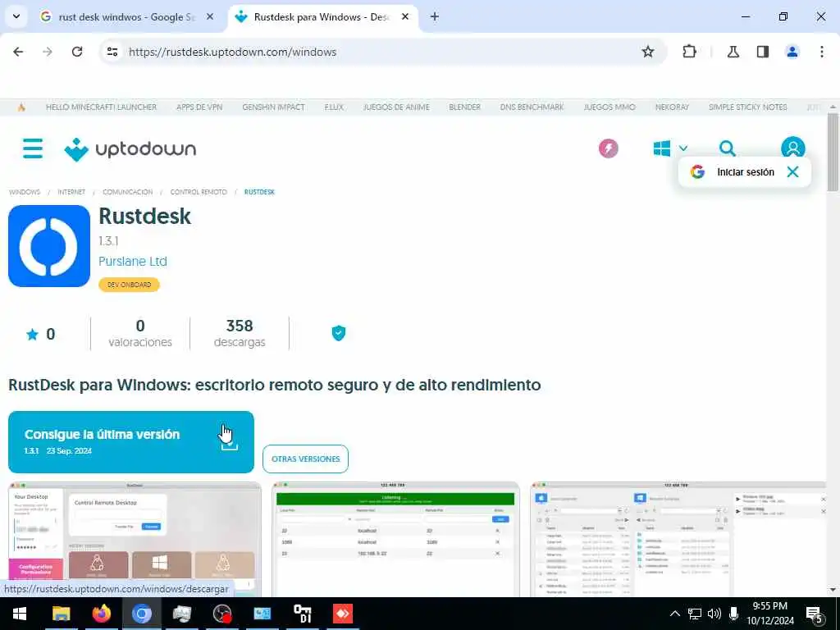Screen dimensions: 840x630
Task: Bookmark this page with the star
Action: tap(648, 52)
